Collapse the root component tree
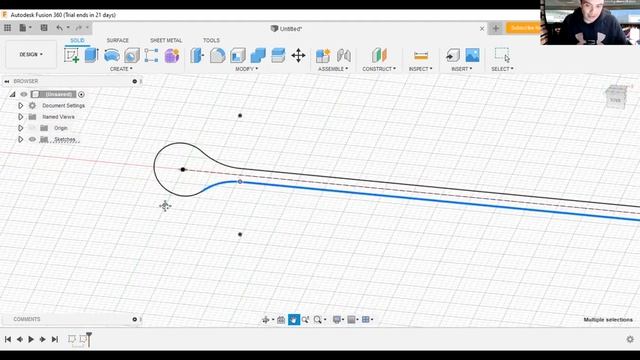 (12, 94)
